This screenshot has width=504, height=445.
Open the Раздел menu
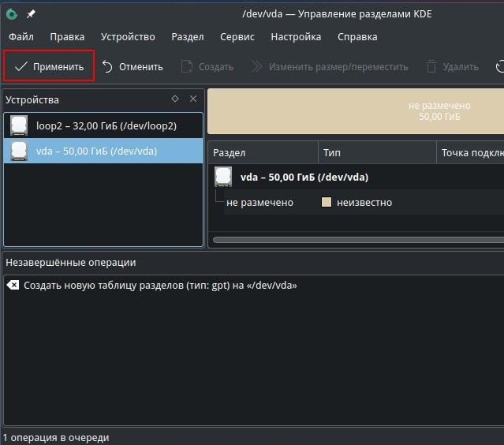(x=187, y=37)
